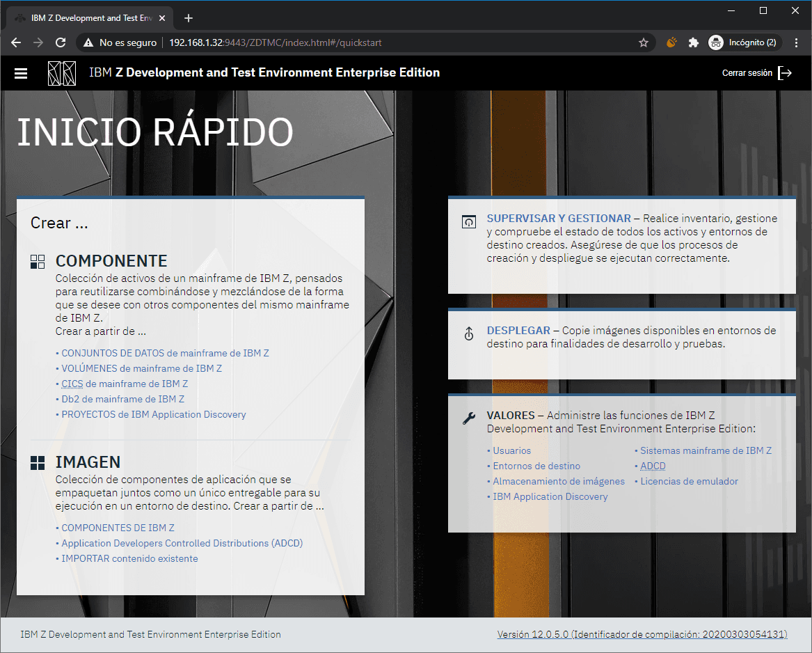Open the hamburger navigation menu
The width and height of the screenshot is (812, 653).
(x=21, y=73)
